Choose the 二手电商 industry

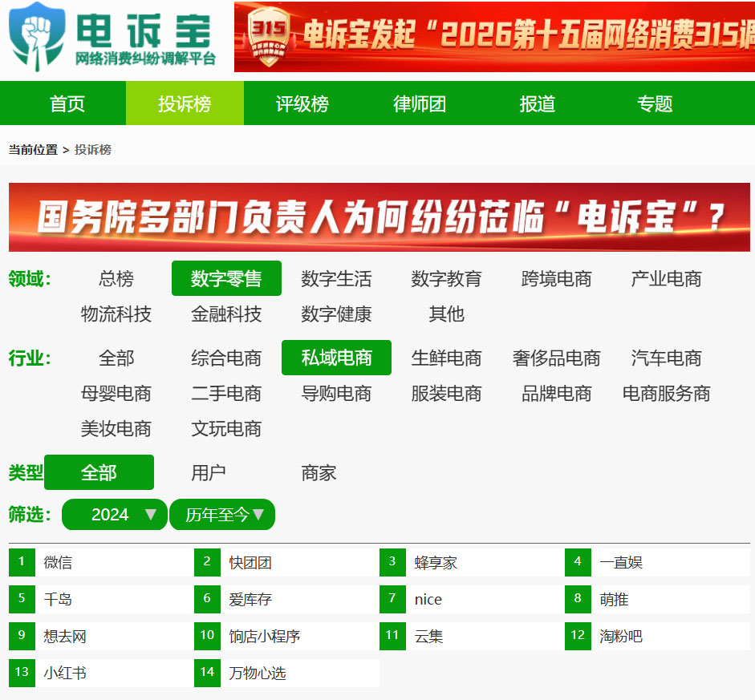point(226,394)
